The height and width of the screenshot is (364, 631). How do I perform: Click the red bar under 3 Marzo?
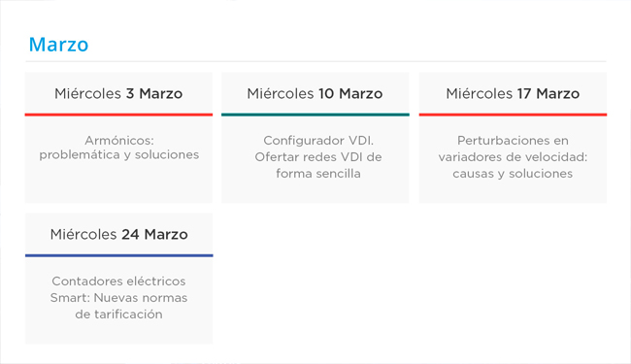point(118,115)
